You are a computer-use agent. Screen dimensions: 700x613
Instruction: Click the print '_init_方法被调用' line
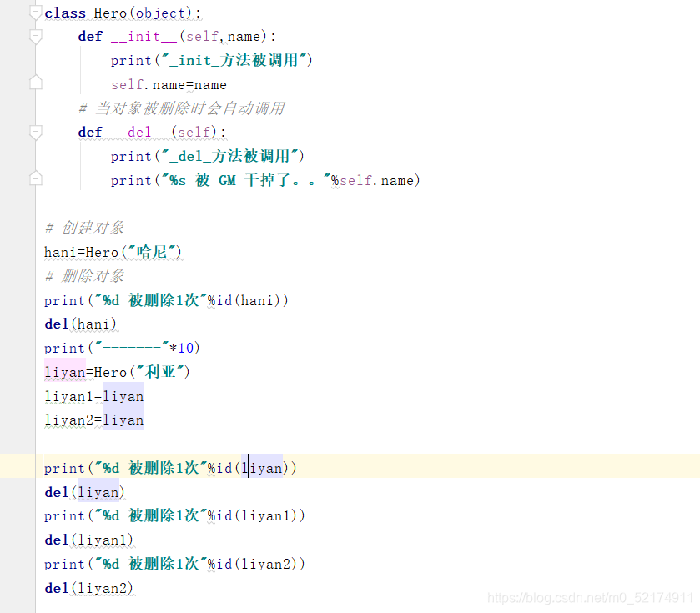212,60
